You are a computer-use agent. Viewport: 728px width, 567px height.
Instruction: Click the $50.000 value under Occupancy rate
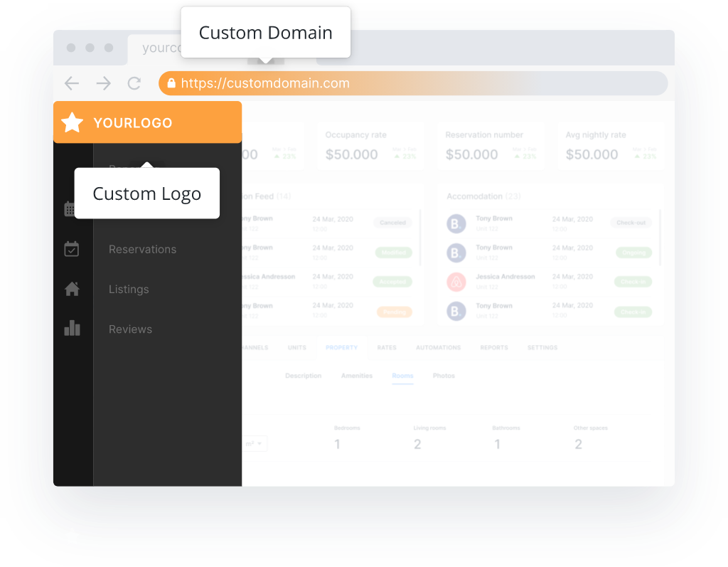pos(351,154)
